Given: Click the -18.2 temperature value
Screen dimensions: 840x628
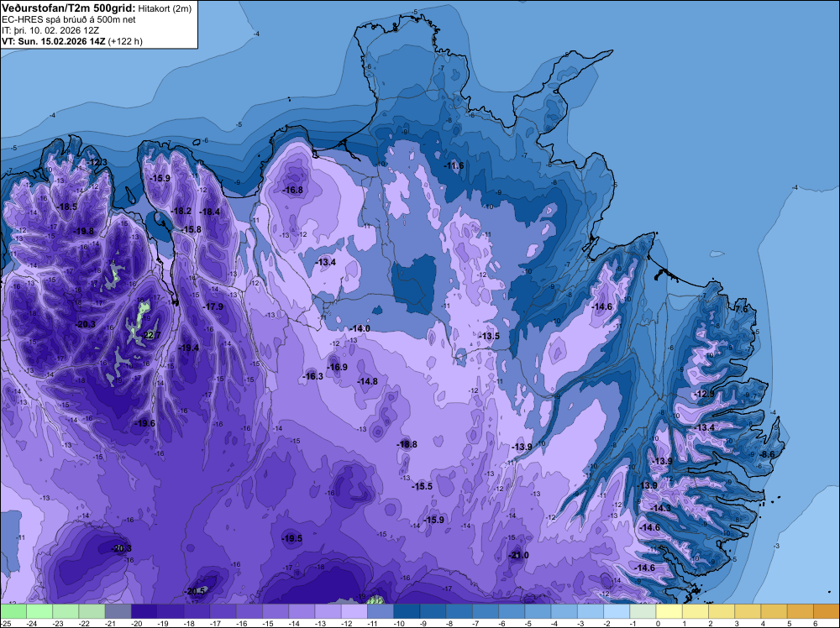Looking at the screenshot, I should pos(181,211).
